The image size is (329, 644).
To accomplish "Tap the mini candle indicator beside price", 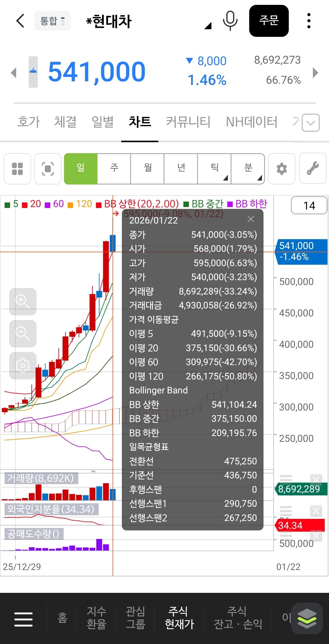I will 33,72.
